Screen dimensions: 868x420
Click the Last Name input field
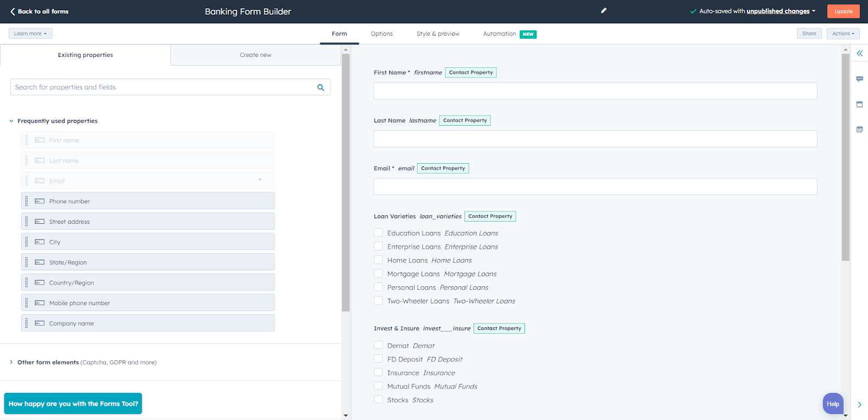(x=595, y=139)
